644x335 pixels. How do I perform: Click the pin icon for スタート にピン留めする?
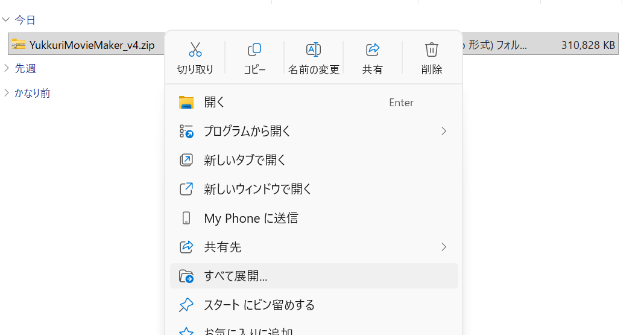(186, 305)
